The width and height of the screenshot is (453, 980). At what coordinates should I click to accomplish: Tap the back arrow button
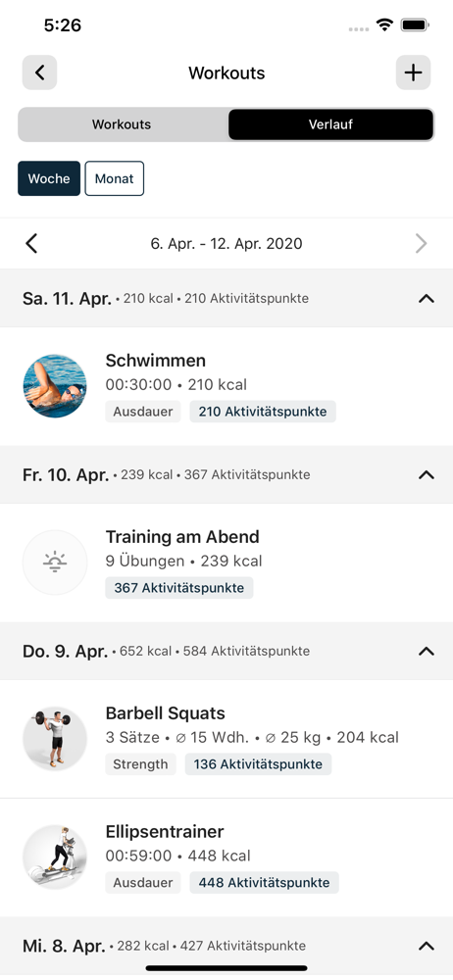point(39,73)
